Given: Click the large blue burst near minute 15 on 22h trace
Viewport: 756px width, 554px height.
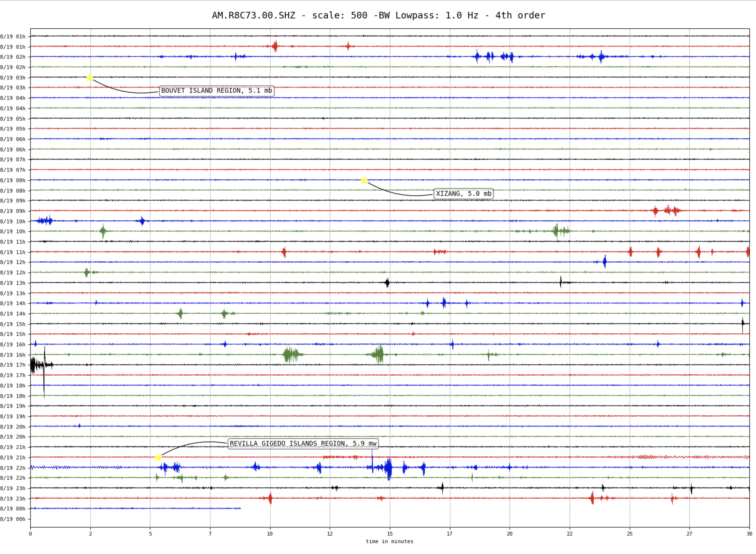Looking at the screenshot, I should click(388, 468).
